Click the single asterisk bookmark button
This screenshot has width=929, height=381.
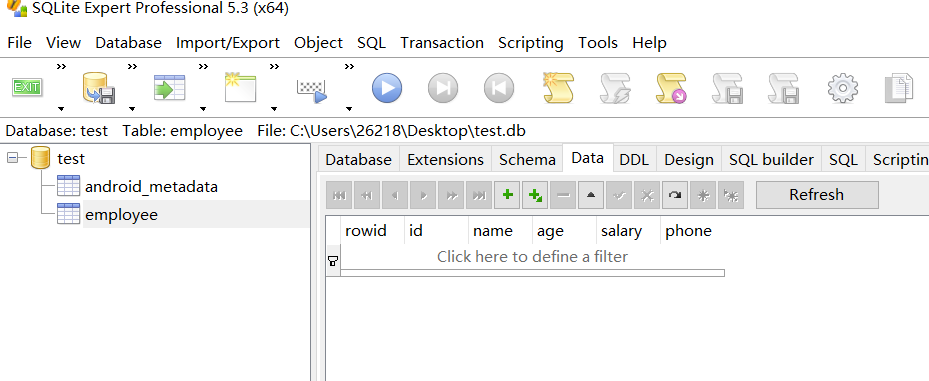[x=703, y=195]
